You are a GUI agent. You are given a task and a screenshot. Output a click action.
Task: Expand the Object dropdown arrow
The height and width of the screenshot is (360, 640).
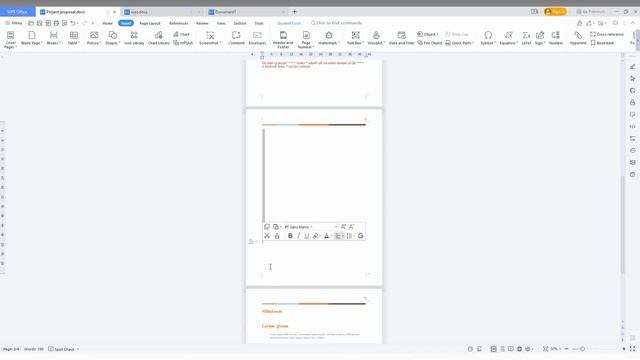437,34
